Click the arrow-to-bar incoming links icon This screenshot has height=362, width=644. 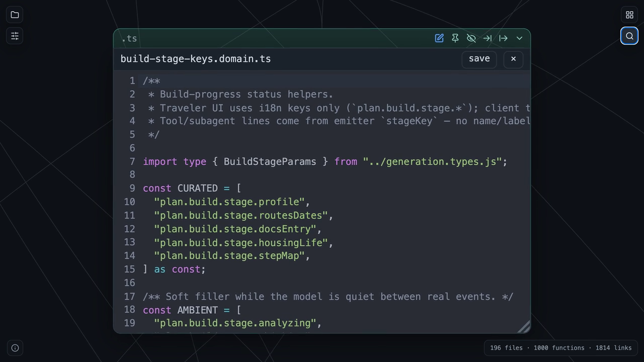[x=487, y=38]
